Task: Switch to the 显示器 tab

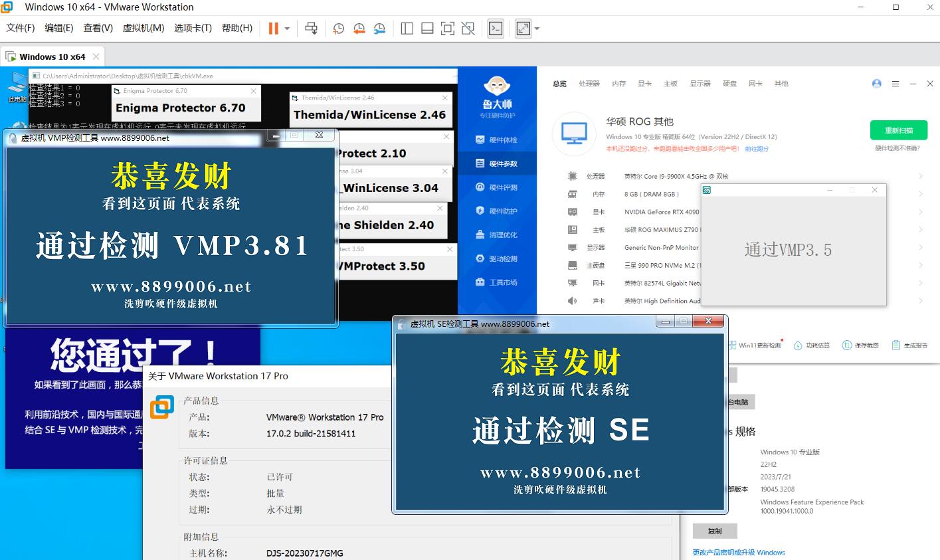Action: (x=700, y=84)
